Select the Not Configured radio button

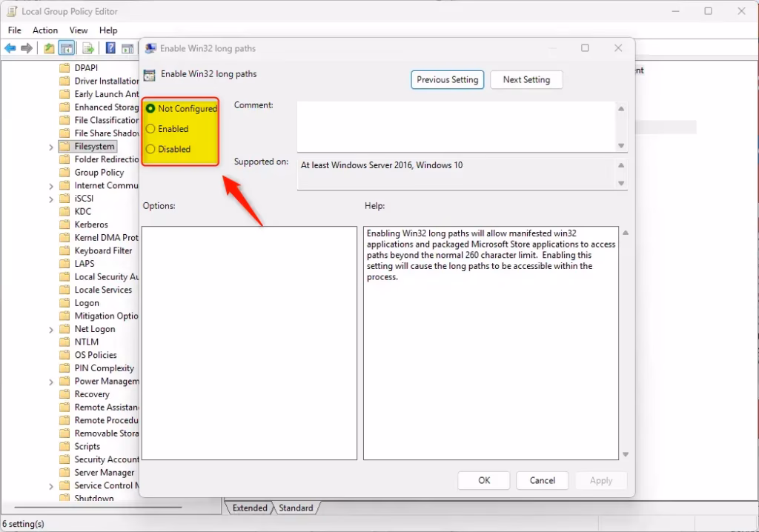[150, 108]
